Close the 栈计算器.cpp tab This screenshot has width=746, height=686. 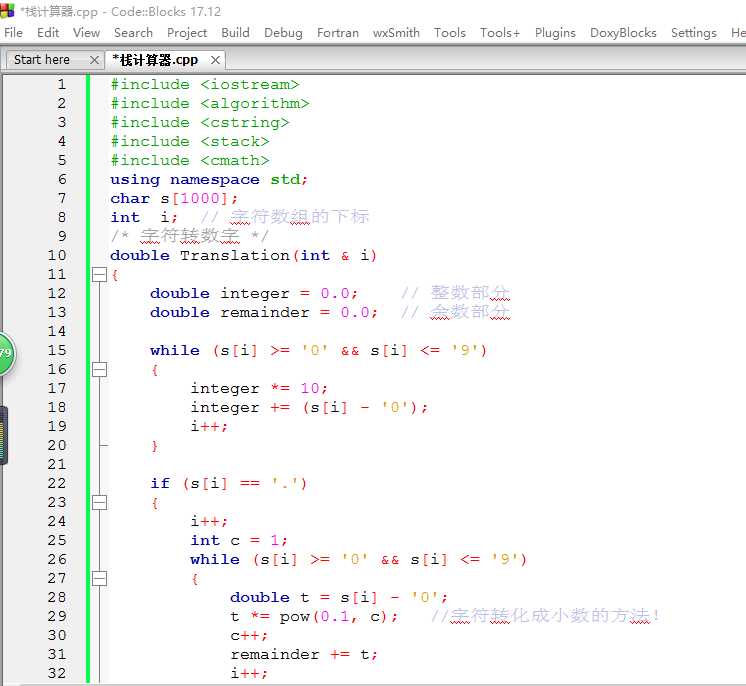tap(215, 60)
